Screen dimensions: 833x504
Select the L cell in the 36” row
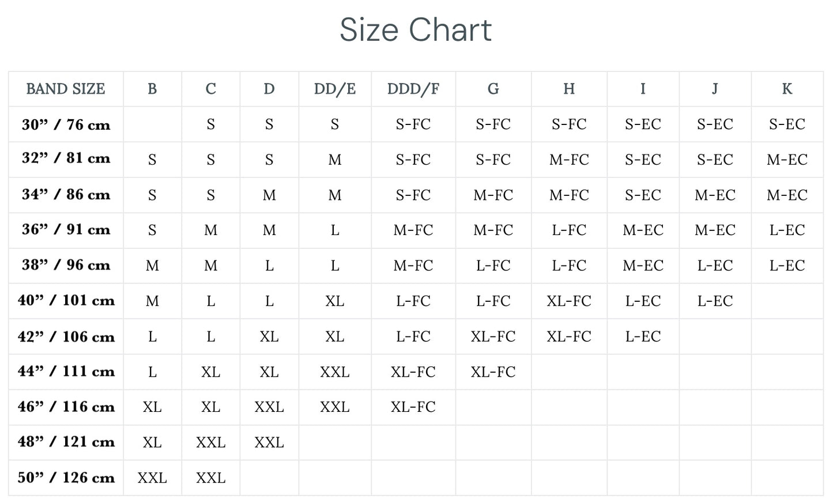click(x=335, y=230)
